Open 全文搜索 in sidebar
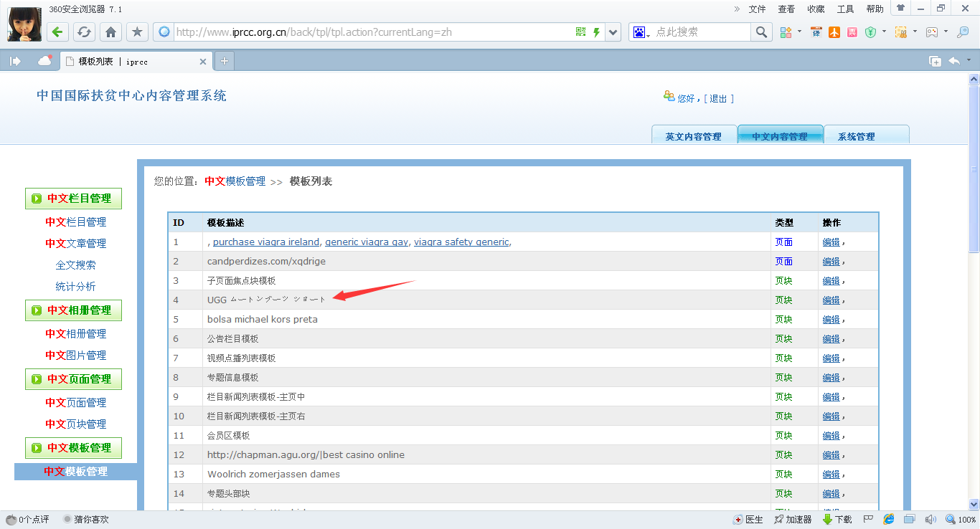The image size is (980, 529). pos(75,265)
